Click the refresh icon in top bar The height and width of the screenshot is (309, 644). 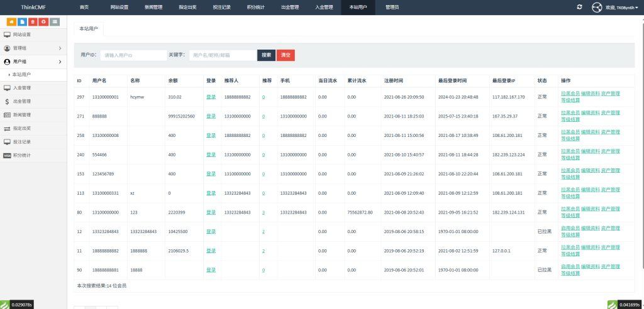click(x=579, y=7)
